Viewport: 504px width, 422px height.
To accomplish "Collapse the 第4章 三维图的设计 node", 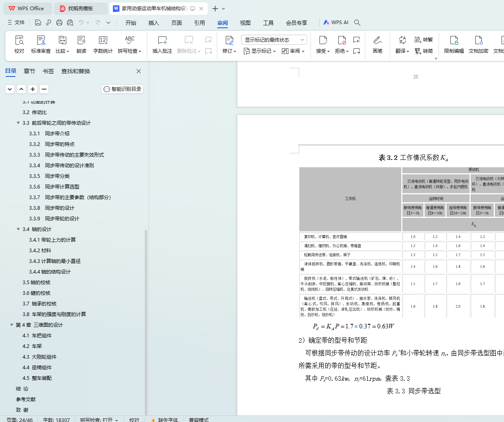I will [11, 325].
